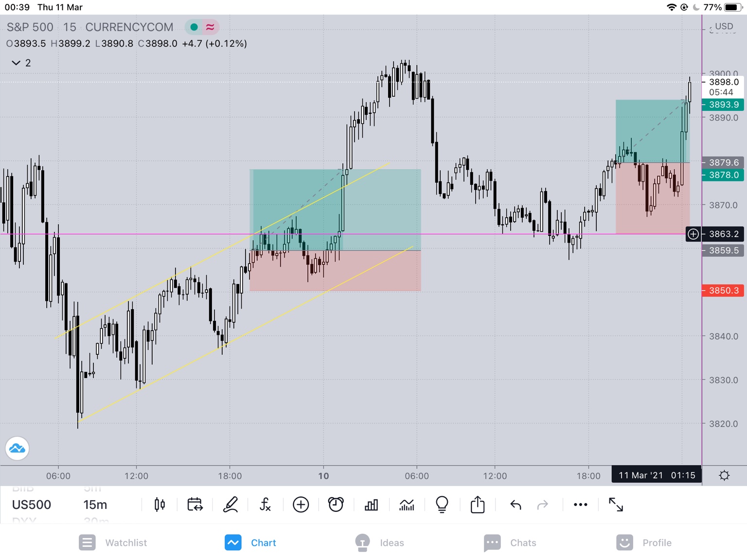Tap the add-symbol plus circle icon
The image size is (747, 560).
tap(301, 505)
